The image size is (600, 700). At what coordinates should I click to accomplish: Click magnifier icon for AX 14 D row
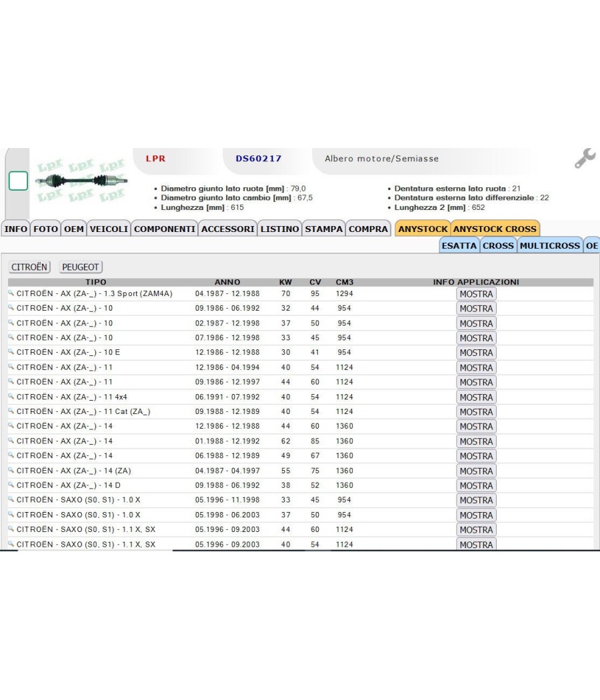pos(11,485)
